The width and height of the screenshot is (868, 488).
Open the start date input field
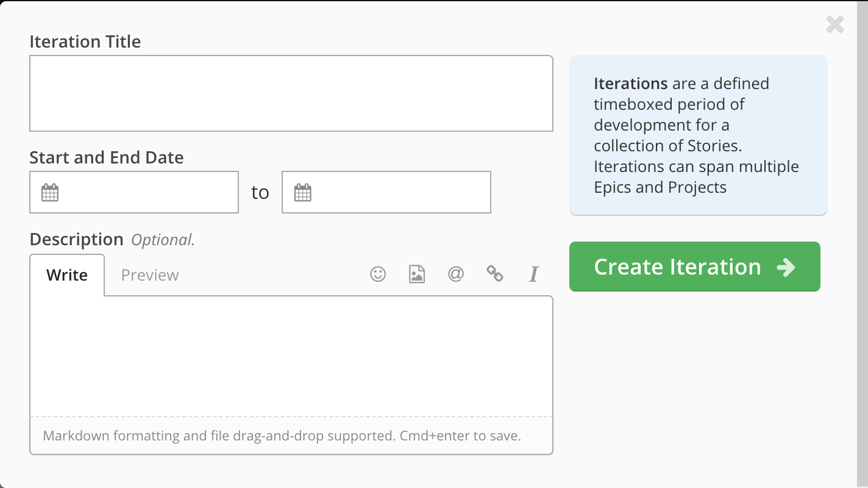[x=134, y=192]
